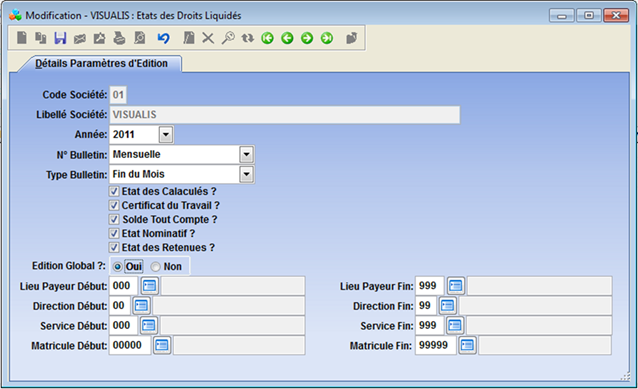Uncheck Etat des Calaculés checkbox
Screen dimensions: 638x389
[x=114, y=191]
